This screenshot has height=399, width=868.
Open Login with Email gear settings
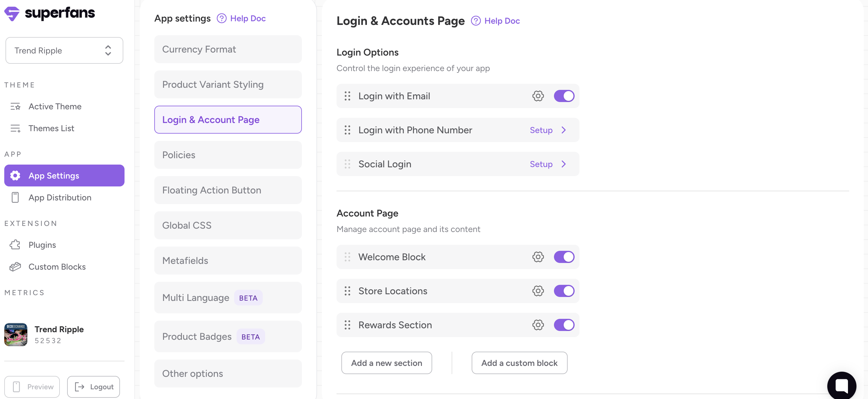538,96
